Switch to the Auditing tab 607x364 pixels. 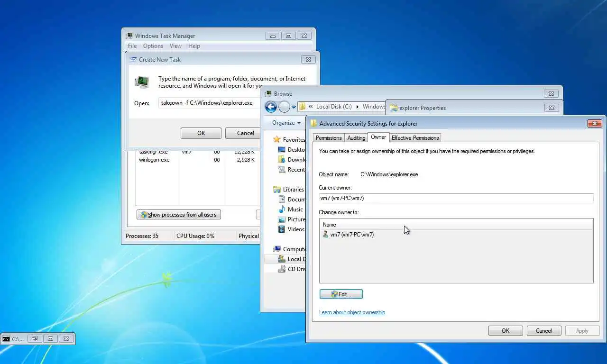tap(356, 138)
